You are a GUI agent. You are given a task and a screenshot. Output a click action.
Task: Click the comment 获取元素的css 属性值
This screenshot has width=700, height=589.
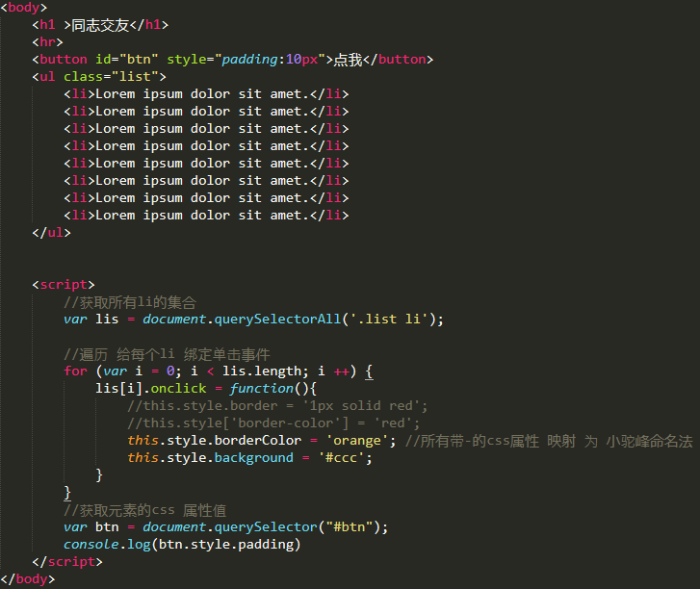(x=145, y=510)
